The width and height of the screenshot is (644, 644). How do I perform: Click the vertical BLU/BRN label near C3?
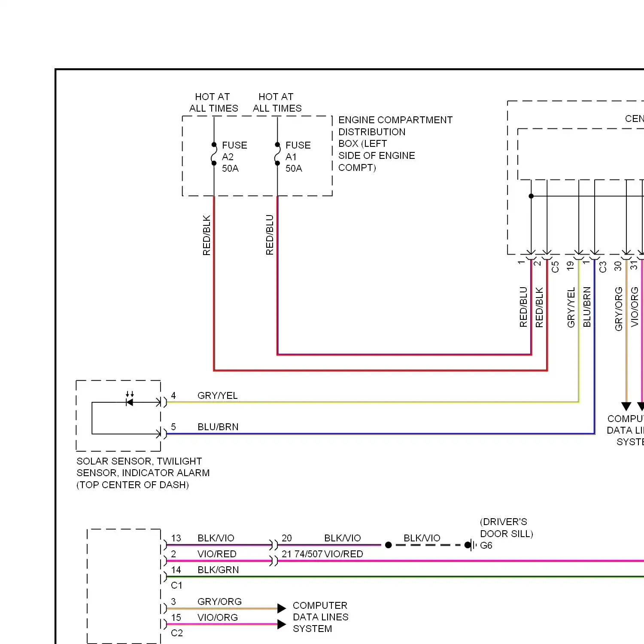[587, 307]
